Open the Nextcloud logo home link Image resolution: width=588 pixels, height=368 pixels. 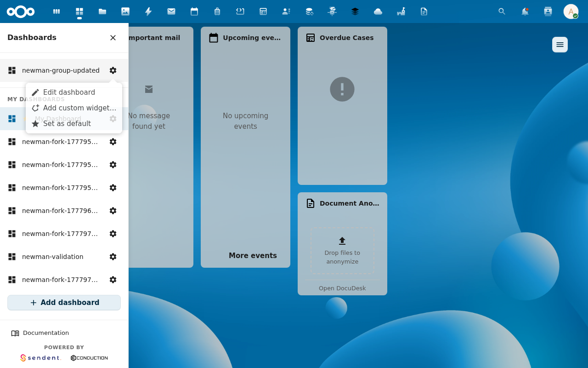pyautogui.click(x=21, y=11)
